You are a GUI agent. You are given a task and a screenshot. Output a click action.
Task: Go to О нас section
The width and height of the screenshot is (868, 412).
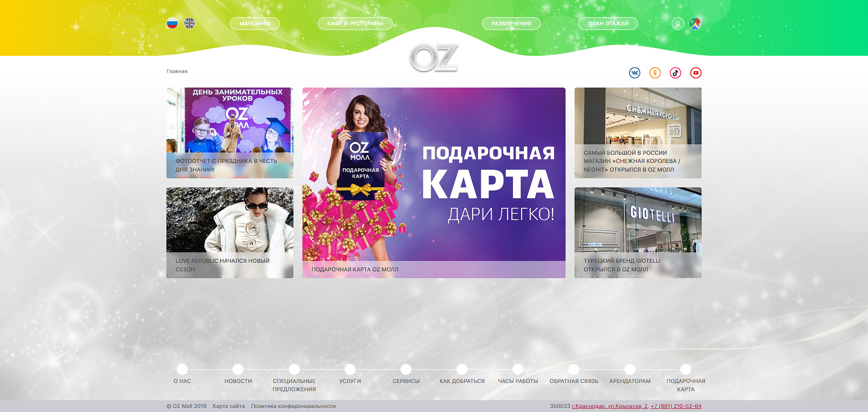[x=182, y=381]
